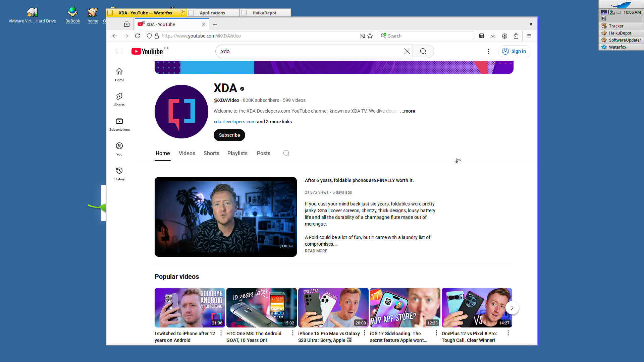Show next popular videos with arrow

point(512,308)
